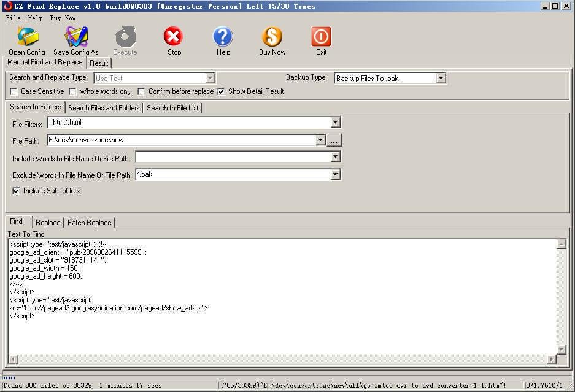The image size is (575, 392).
Task: Switch to the Result tab
Action: [x=99, y=63]
